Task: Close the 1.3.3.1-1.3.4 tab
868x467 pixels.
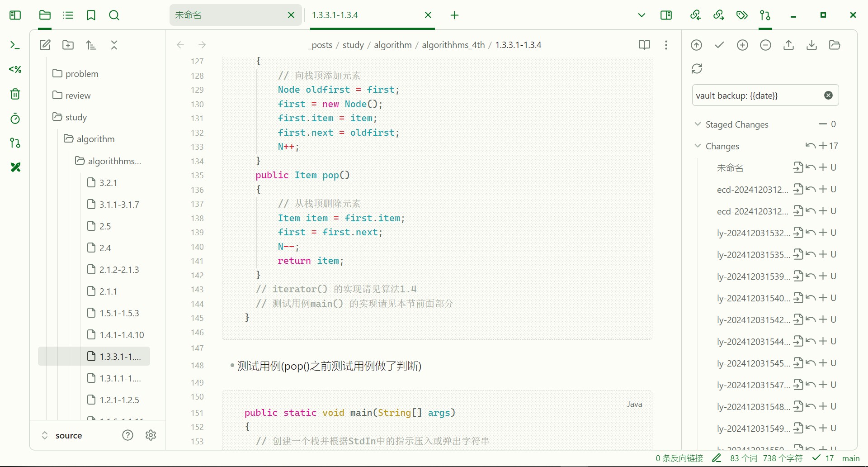Action: [428, 15]
